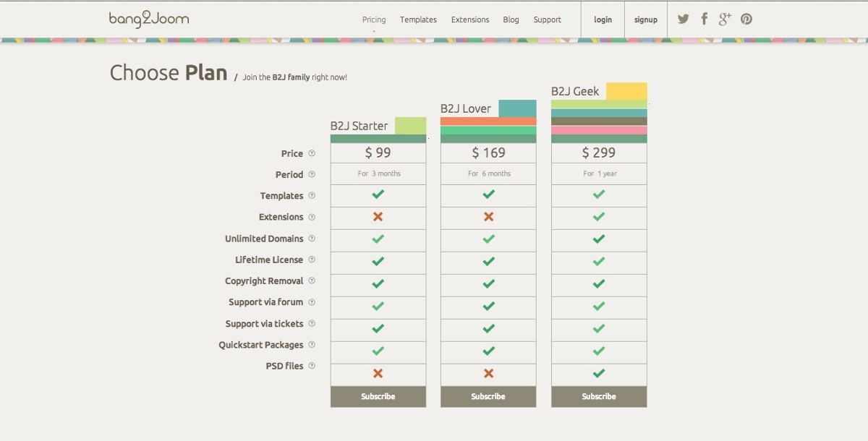Click the help icon beside Unlimited Domains
Screen dimensions: 868x441
(312, 239)
